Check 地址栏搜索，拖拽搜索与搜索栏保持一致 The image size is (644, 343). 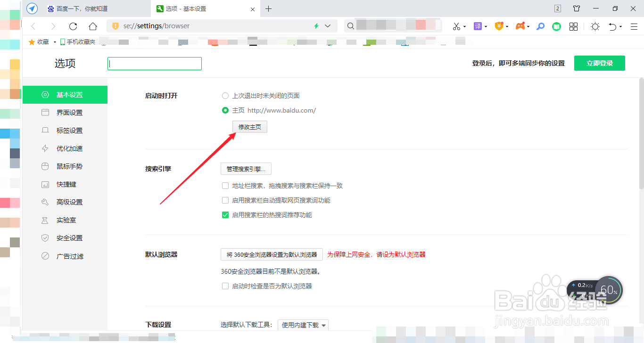[x=225, y=185]
